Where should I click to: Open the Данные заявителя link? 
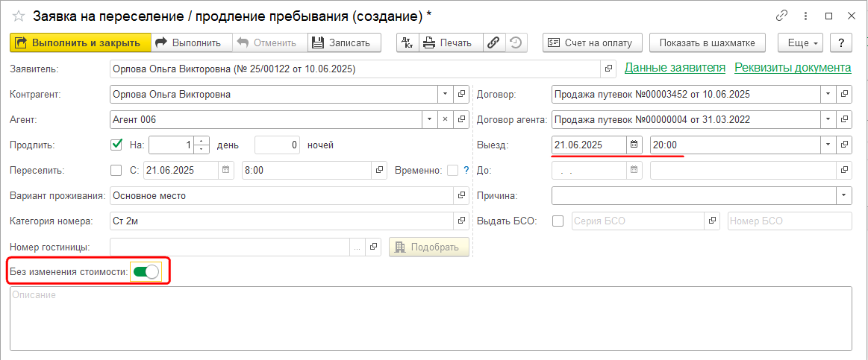tap(675, 68)
